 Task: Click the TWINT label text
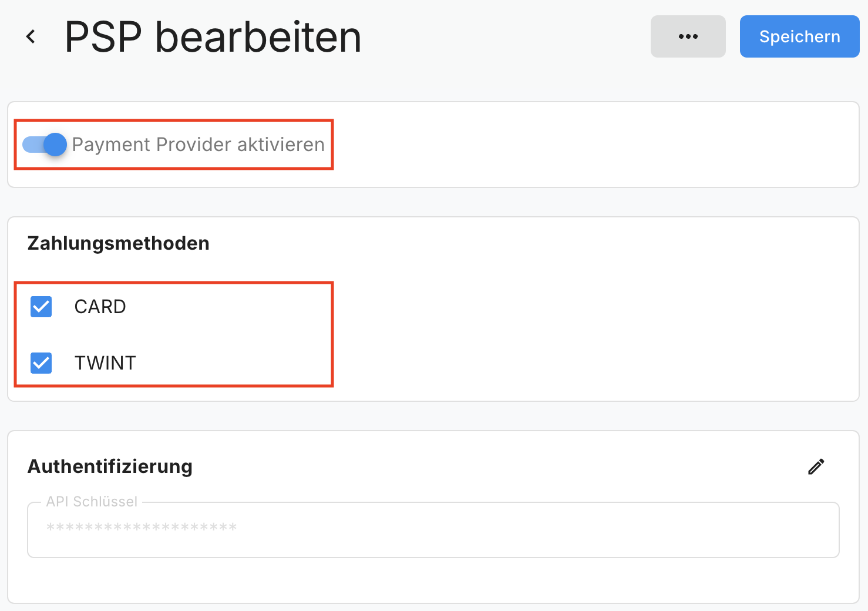105,362
